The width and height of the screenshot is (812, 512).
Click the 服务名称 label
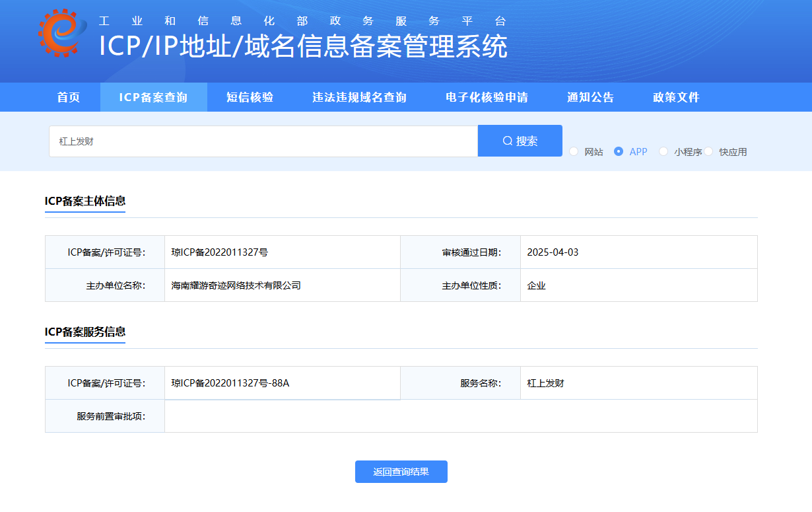point(481,383)
